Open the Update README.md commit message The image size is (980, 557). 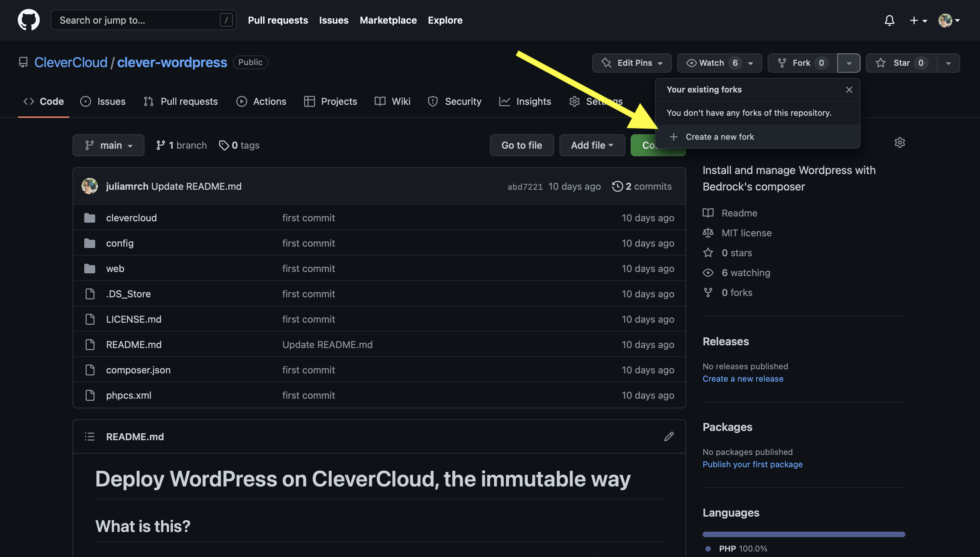coord(197,186)
